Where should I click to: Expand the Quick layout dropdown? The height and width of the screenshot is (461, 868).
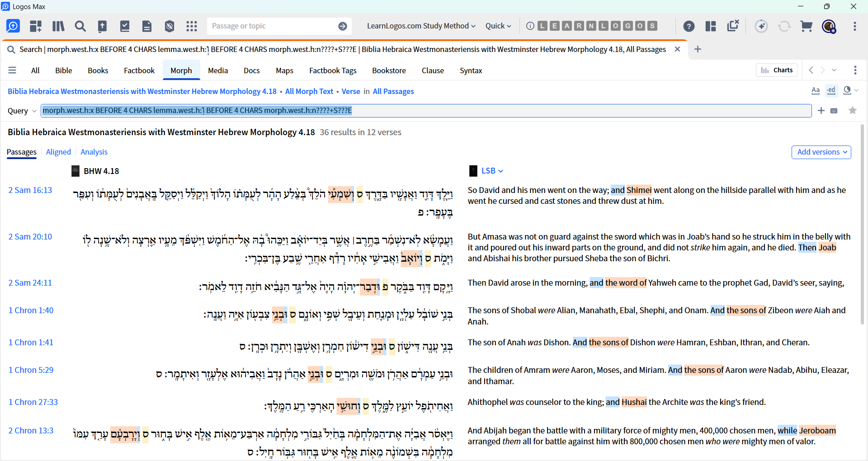point(498,26)
